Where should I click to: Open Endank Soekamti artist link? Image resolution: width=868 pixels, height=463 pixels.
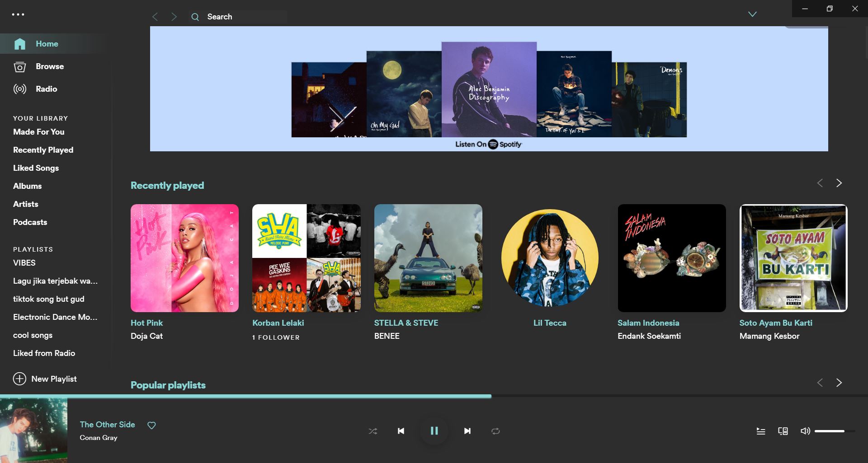(649, 336)
